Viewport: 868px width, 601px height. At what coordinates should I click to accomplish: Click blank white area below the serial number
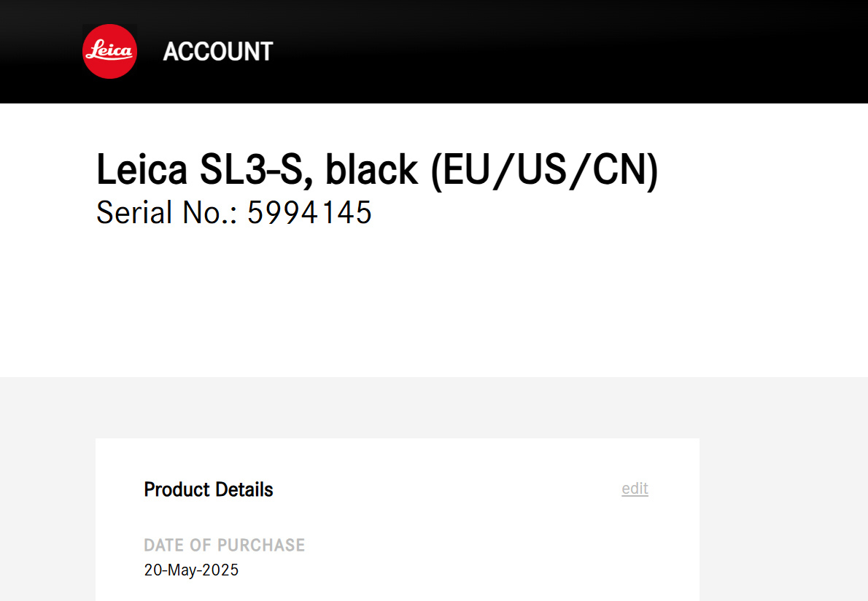365,306
